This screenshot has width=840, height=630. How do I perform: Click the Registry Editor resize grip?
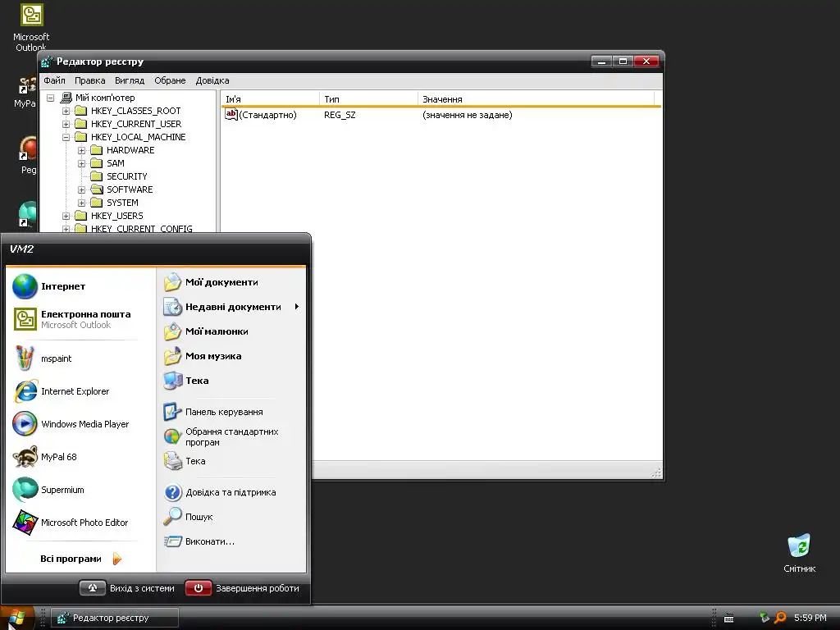[657, 472]
